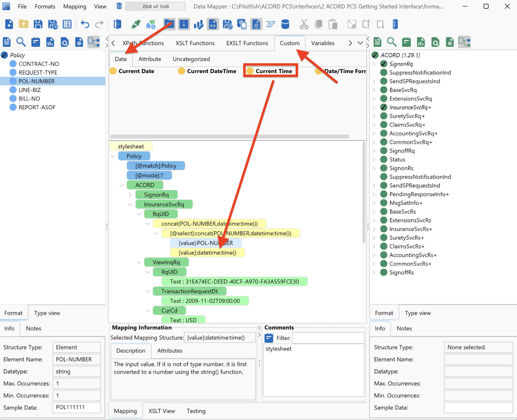
Task: Open a file with the yellow folder icon
Action: click(23, 24)
